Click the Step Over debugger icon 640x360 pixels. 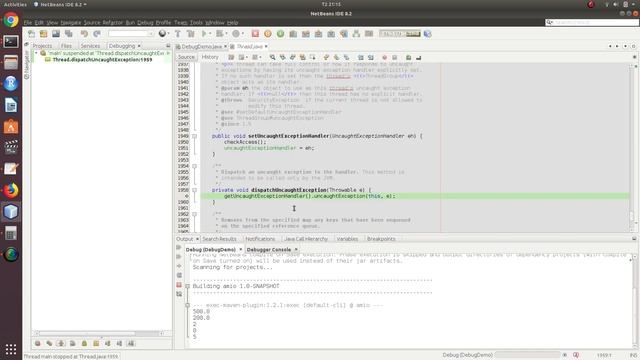tap(293, 34)
